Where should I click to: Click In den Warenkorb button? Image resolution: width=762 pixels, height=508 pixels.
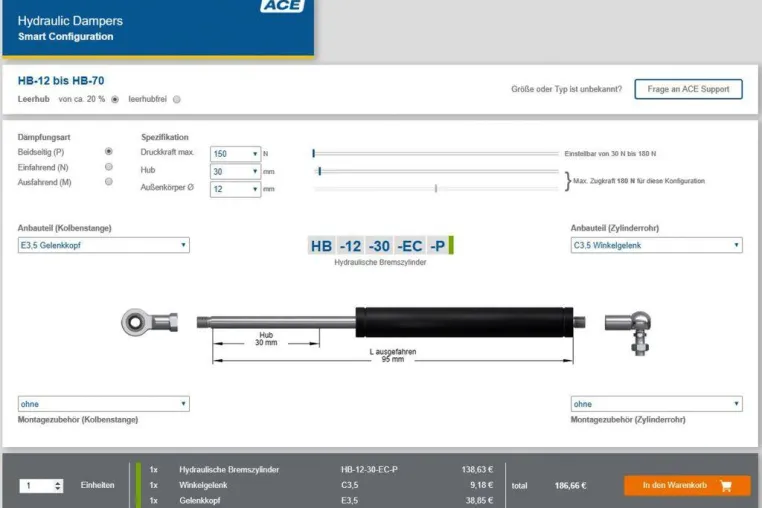point(687,485)
